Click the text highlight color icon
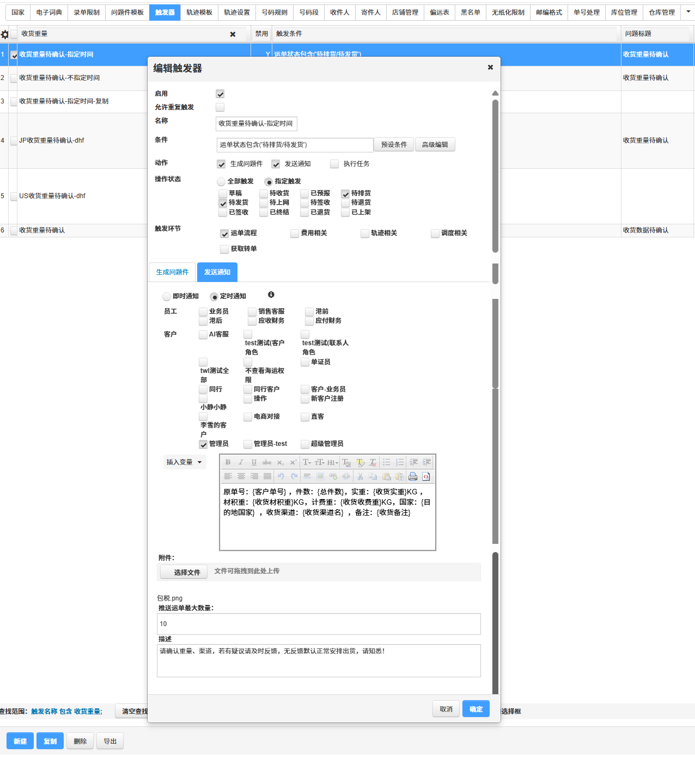 [x=359, y=462]
